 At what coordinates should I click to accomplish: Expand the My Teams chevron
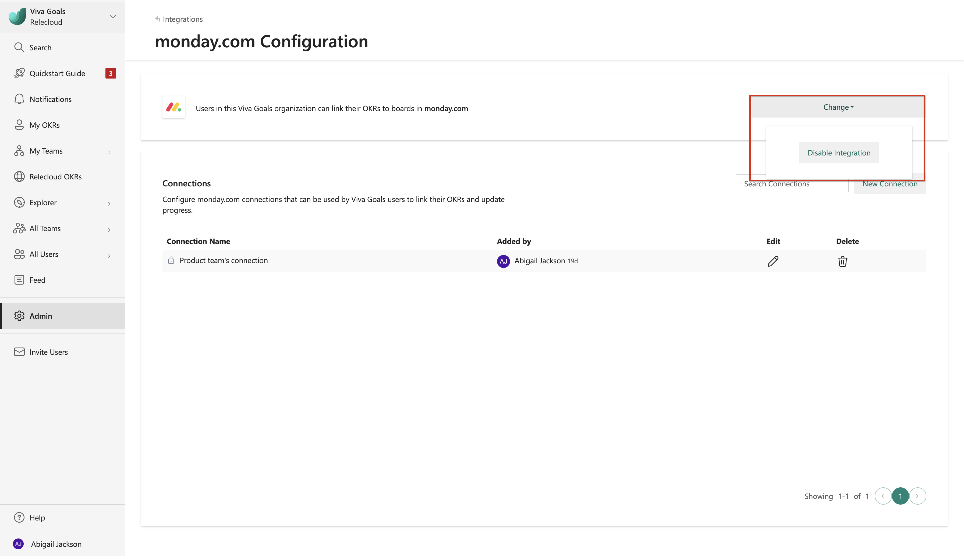[109, 152]
